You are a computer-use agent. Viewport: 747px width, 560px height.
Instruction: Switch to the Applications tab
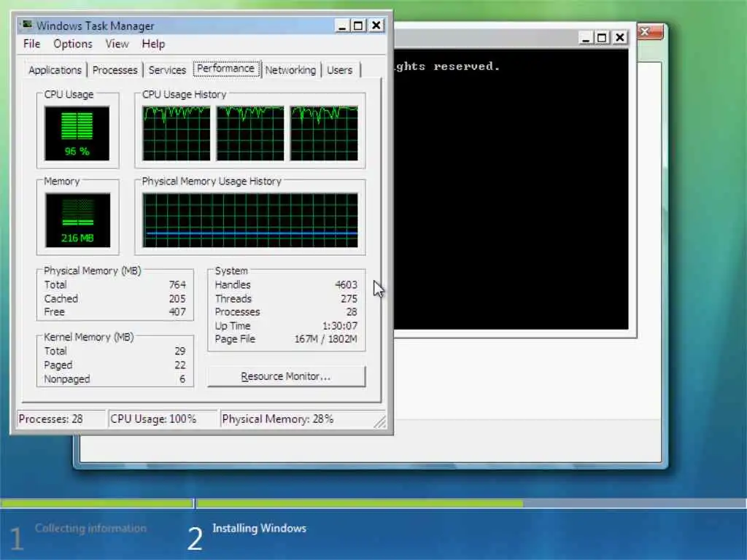pyautogui.click(x=55, y=70)
